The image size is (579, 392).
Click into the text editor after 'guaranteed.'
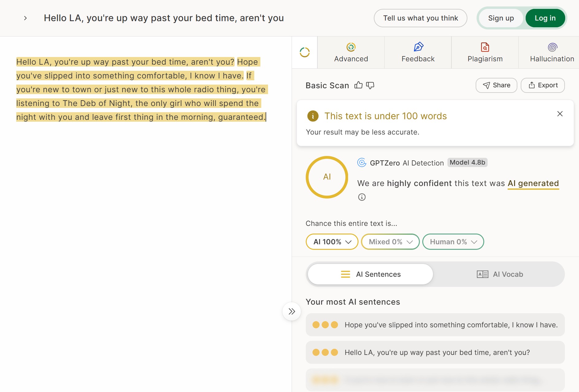pyautogui.click(x=266, y=117)
